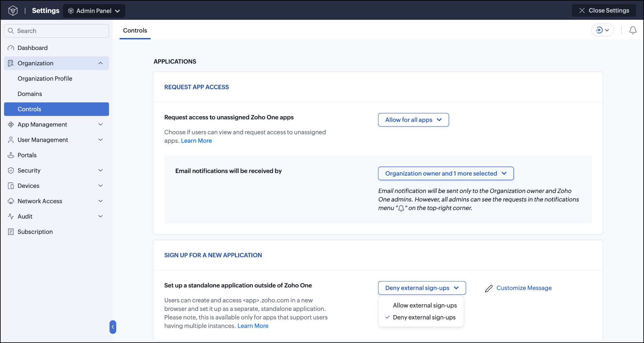Toggle the Deny external sign-ups dropdown

(x=422, y=288)
